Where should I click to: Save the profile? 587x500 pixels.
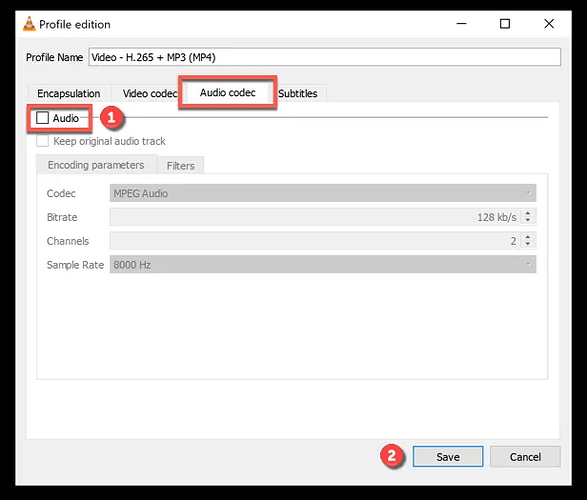448,457
